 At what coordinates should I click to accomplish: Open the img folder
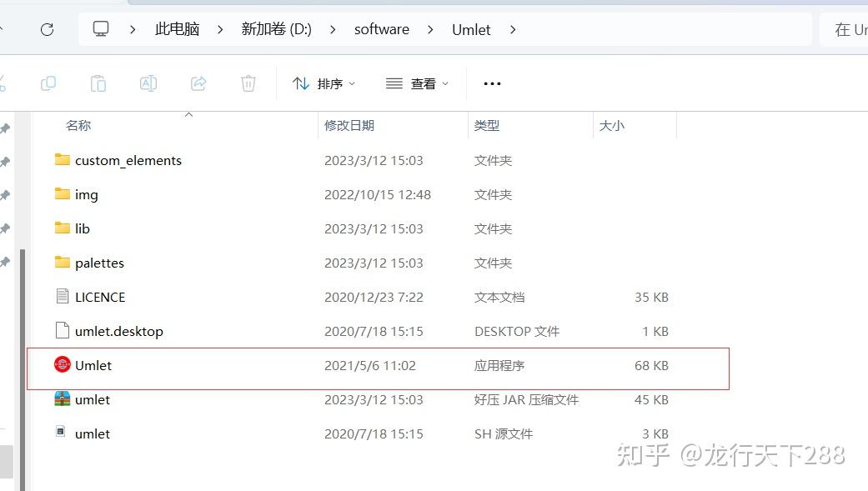pos(87,194)
